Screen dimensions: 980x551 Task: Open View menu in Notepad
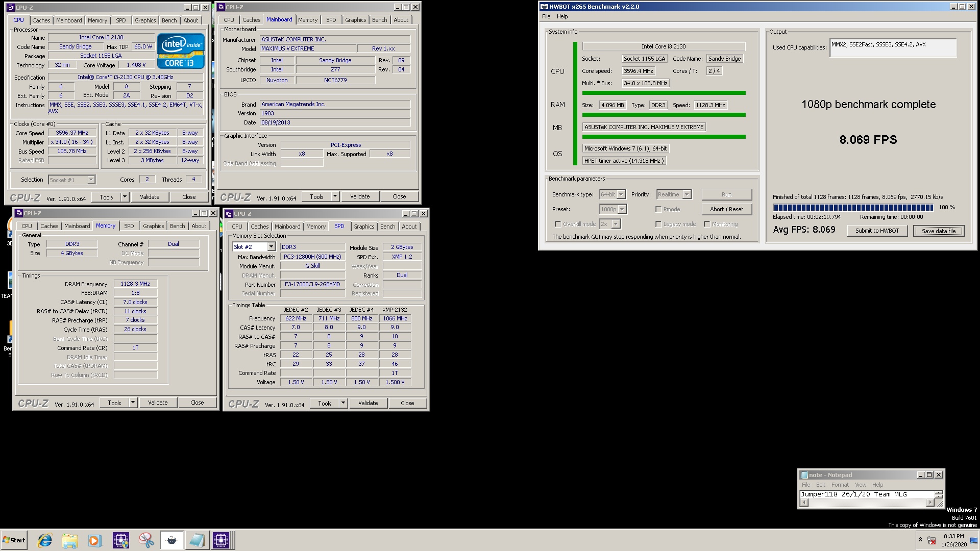861,485
